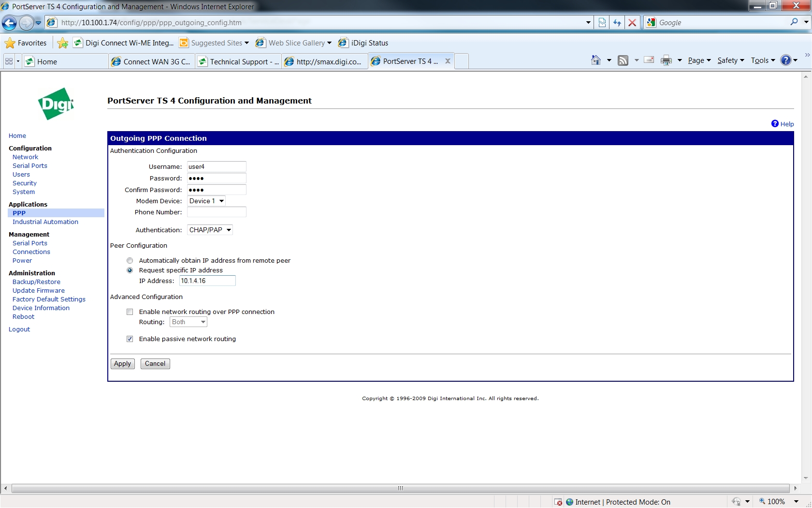
Task: Uncheck Enable passive network routing
Action: coord(130,339)
